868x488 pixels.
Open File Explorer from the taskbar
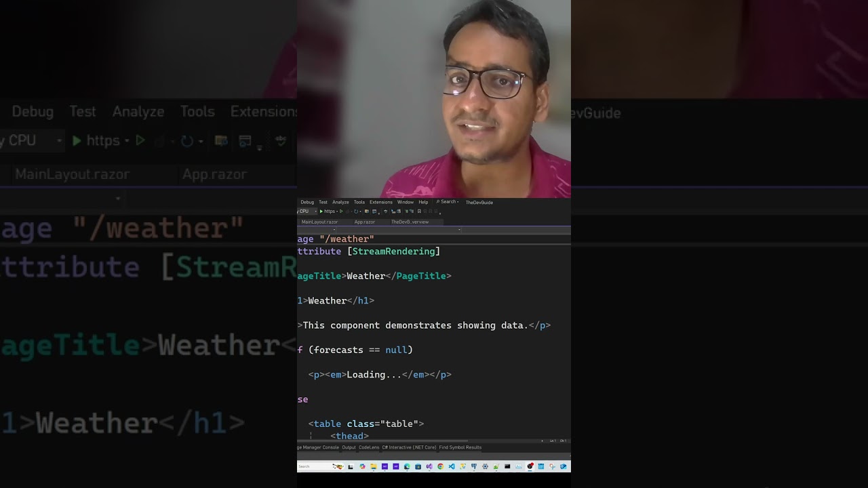tap(373, 466)
